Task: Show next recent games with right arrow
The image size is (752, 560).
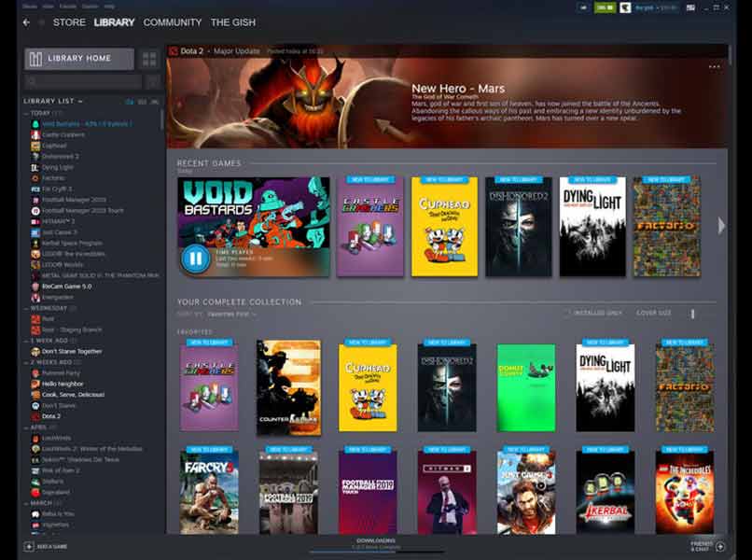Action: 721,226
